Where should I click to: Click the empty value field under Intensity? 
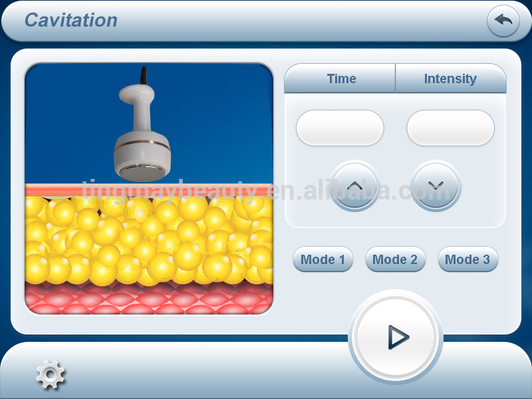[x=450, y=128]
